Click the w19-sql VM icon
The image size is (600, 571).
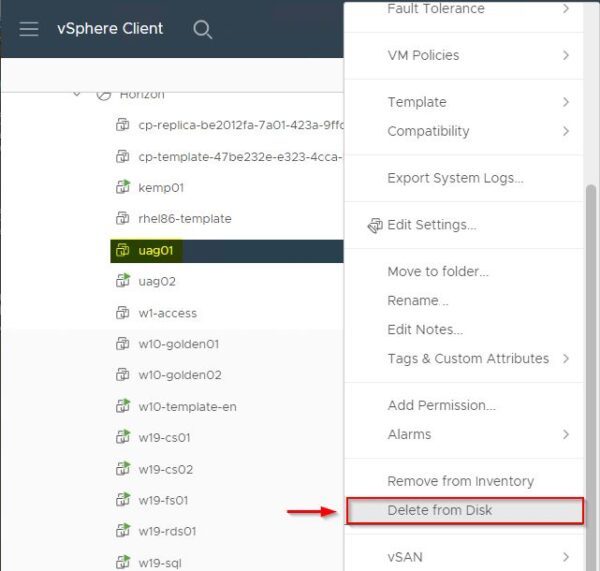click(x=123, y=563)
